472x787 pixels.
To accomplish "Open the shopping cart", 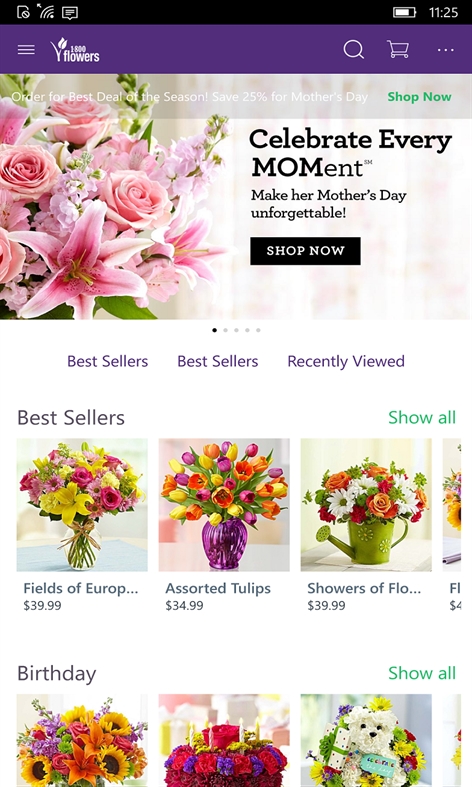I will (398, 49).
